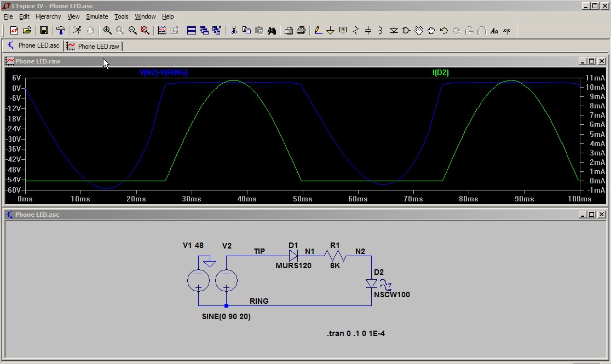Click the MURS120 diode label

tap(293, 265)
